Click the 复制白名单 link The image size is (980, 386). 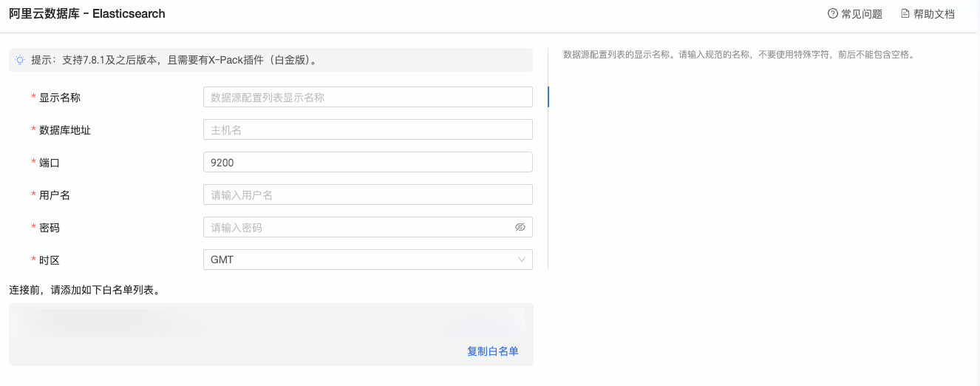pyautogui.click(x=493, y=351)
